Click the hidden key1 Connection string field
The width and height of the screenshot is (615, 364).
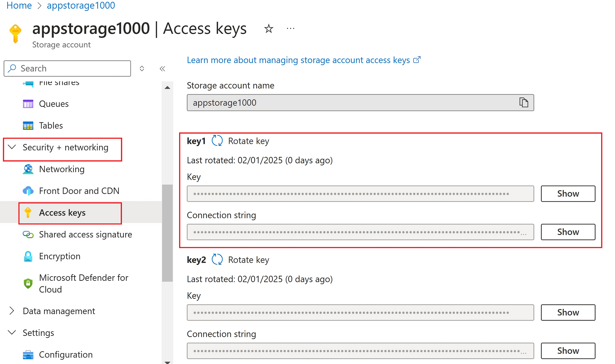point(360,232)
